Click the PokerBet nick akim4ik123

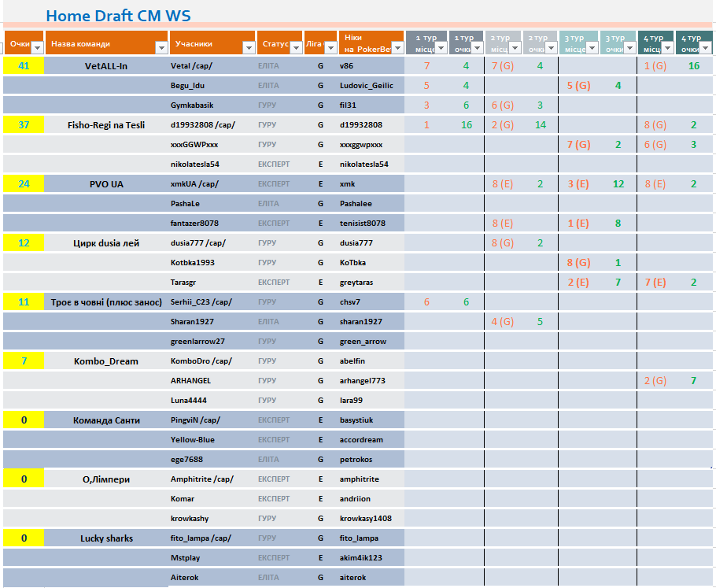[x=360, y=557]
